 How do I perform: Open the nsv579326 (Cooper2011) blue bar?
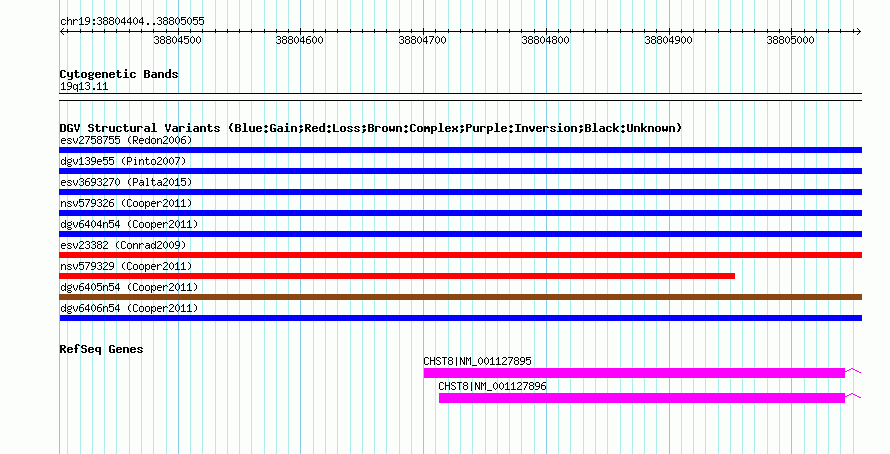pos(460,213)
